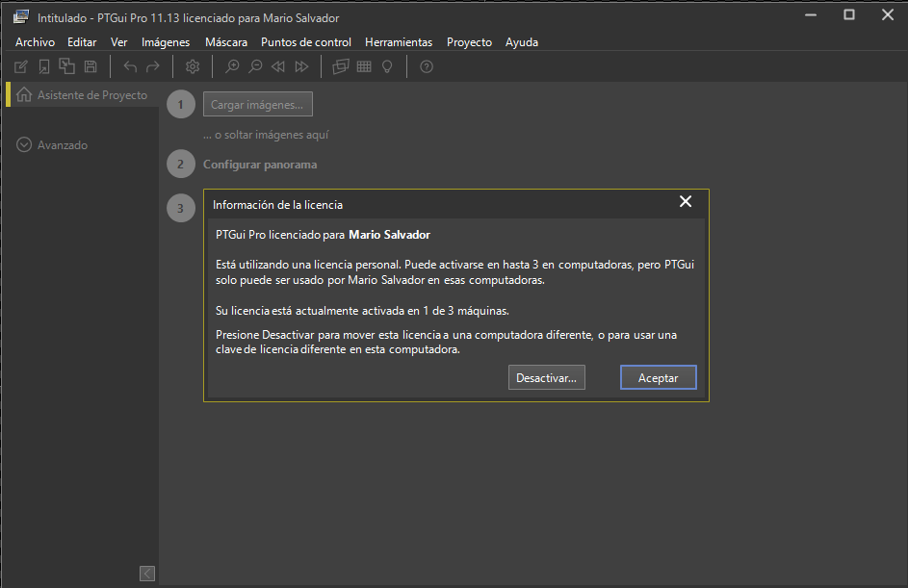
Task: Click the Cargar imágenes... button
Action: click(258, 104)
